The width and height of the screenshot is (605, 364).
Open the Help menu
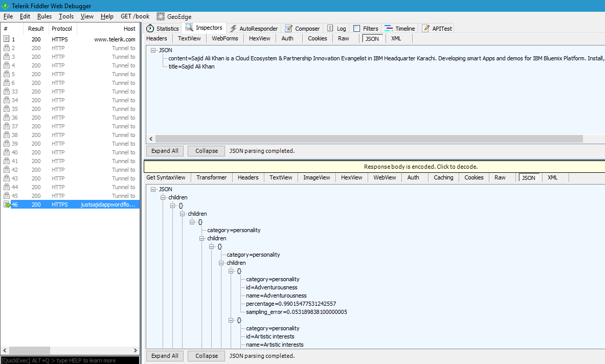click(107, 16)
